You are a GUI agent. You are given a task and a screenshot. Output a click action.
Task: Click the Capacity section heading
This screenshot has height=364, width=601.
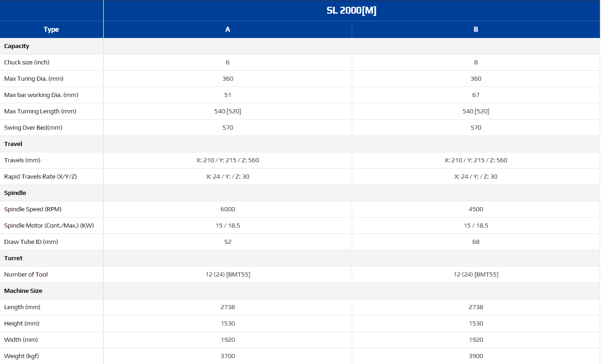click(17, 46)
